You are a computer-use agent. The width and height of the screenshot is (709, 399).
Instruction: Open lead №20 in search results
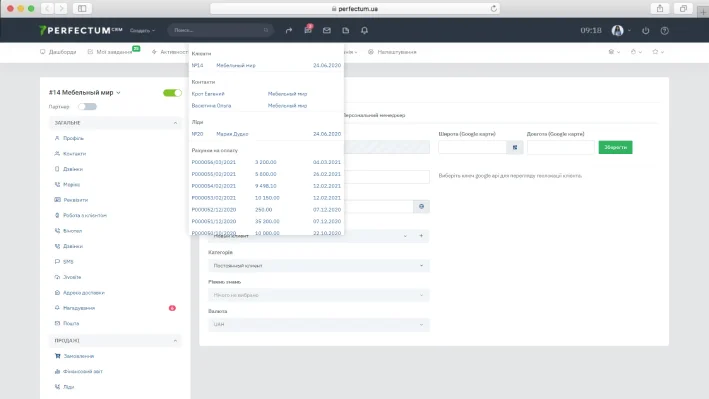pos(266,134)
